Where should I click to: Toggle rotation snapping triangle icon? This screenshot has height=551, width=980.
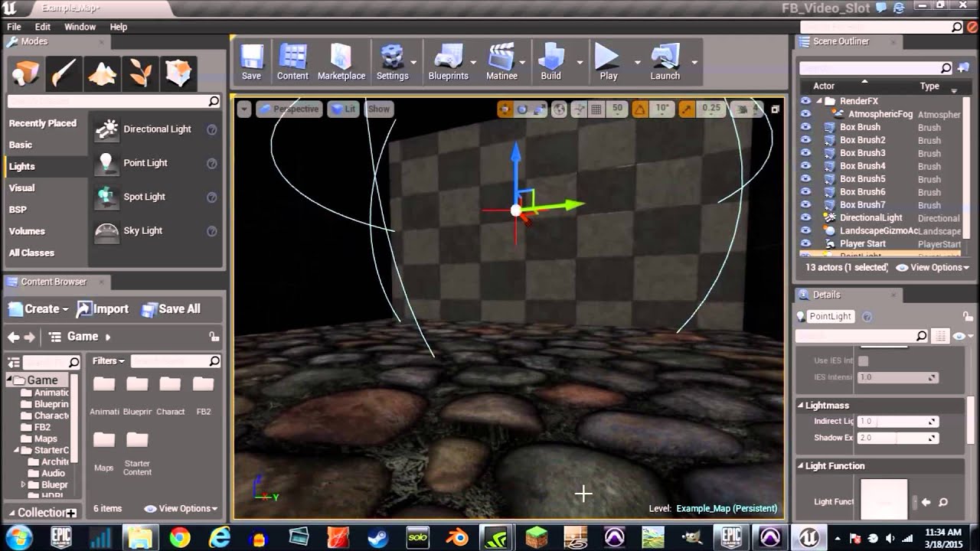point(640,109)
